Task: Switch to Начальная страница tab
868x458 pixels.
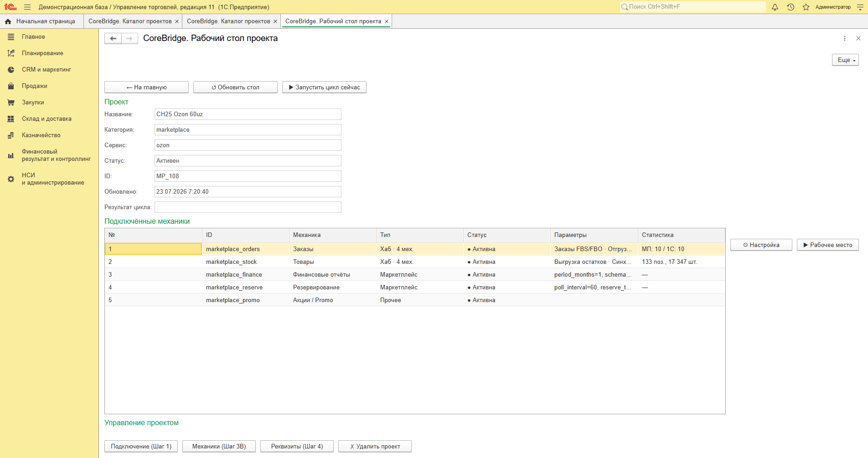Action: [42, 21]
